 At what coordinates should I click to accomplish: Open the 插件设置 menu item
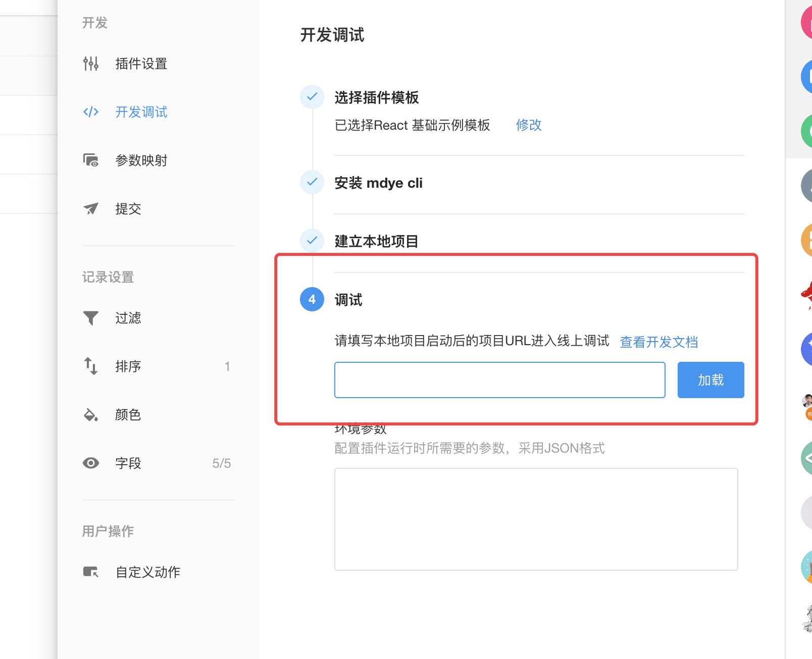pos(141,64)
